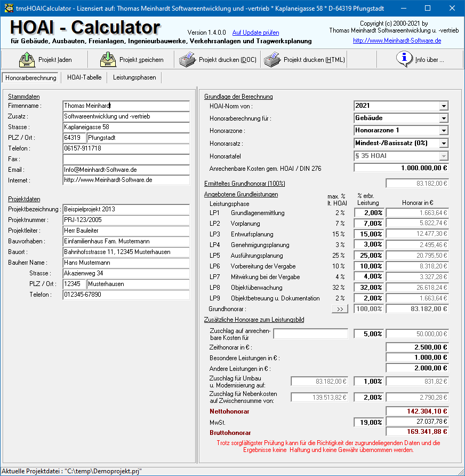Click the LP5 Ausführungsplanung percentage field

(x=368, y=256)
